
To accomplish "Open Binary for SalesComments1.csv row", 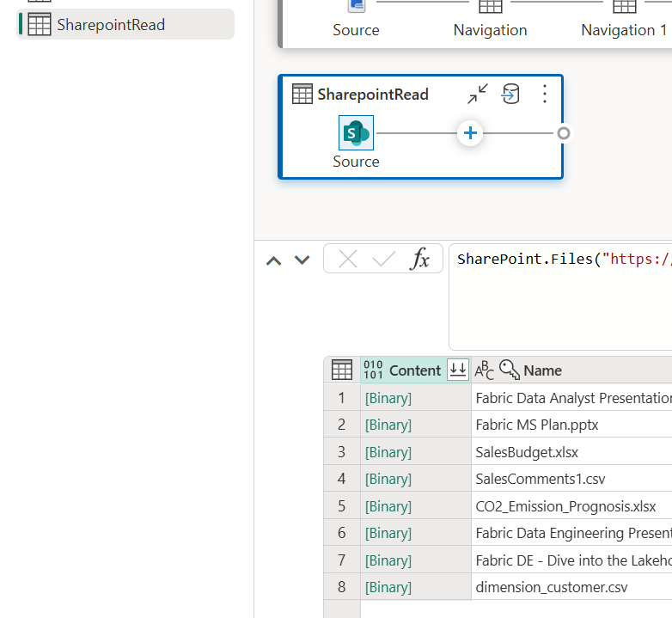I will pos(388,479).
